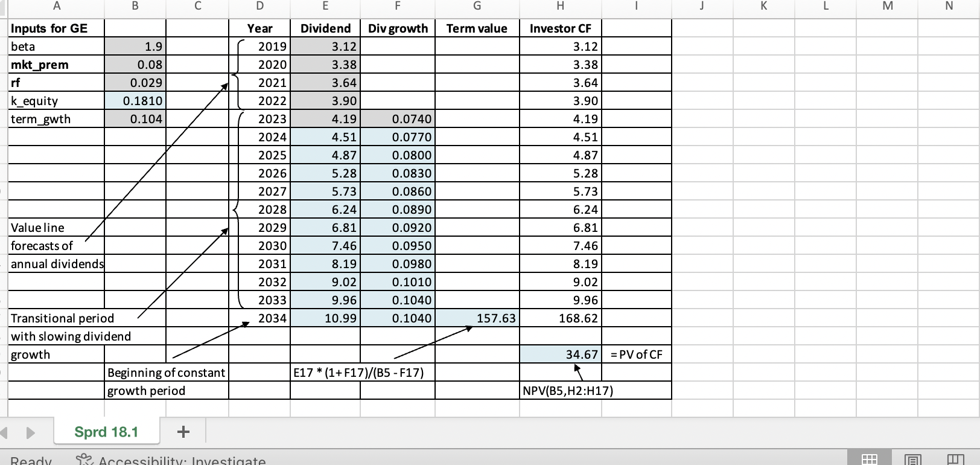Viewport: 980px width, 465px height.
Task: Add a new sheet with the plus button
Action: 183,432
